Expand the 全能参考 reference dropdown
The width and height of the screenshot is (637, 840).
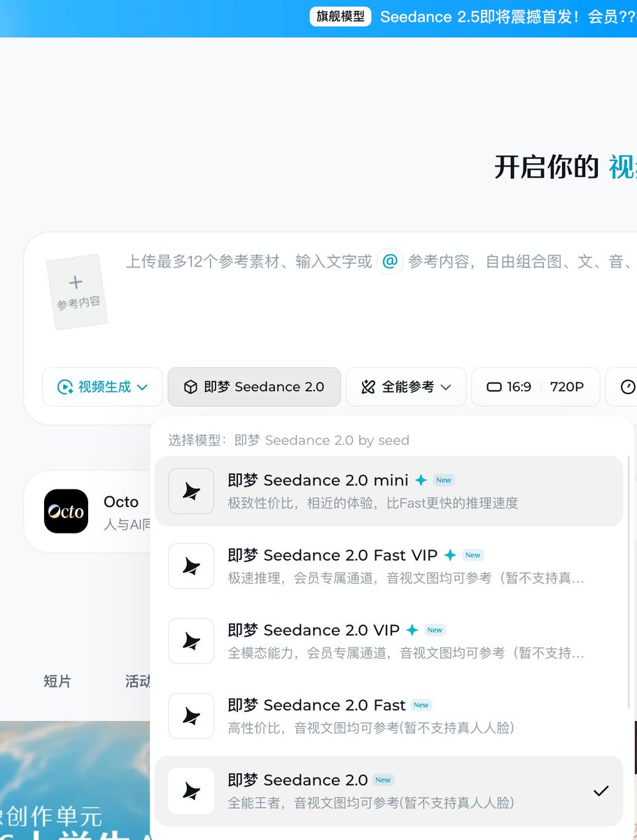[x=406, y=387]
